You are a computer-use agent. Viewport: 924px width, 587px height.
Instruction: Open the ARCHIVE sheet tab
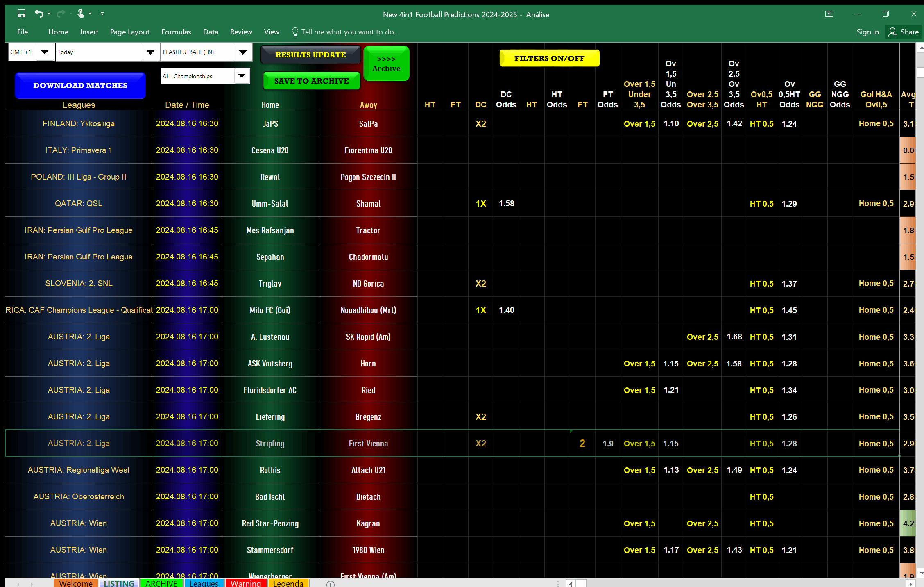click(x=161, y=584)
